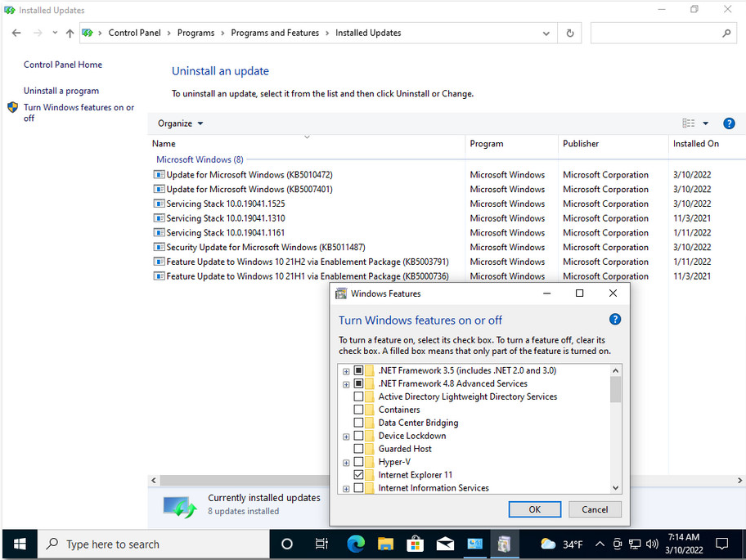Screen dimensions: 746x560
Task: Select Feature Update KB5003791 icon
Action: pos(159,262)
